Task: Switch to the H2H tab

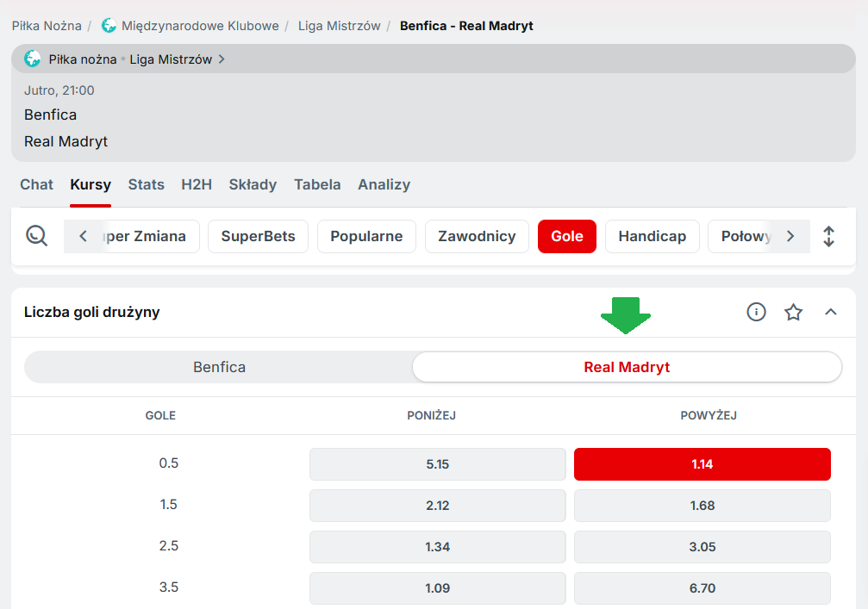Action: [197, 184]
